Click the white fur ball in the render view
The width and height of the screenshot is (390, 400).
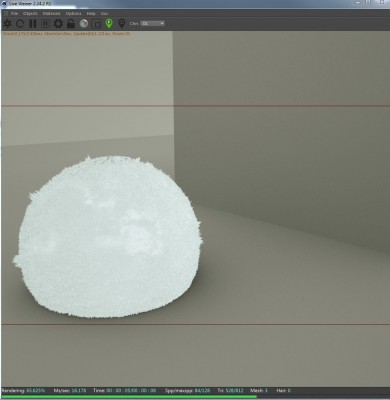(x=108, y=237)
